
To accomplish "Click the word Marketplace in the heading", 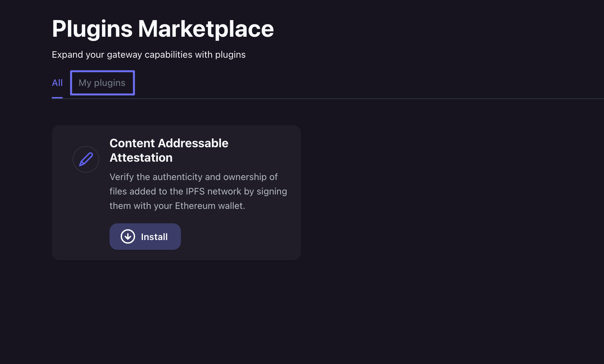I will (x=206, y=29).
